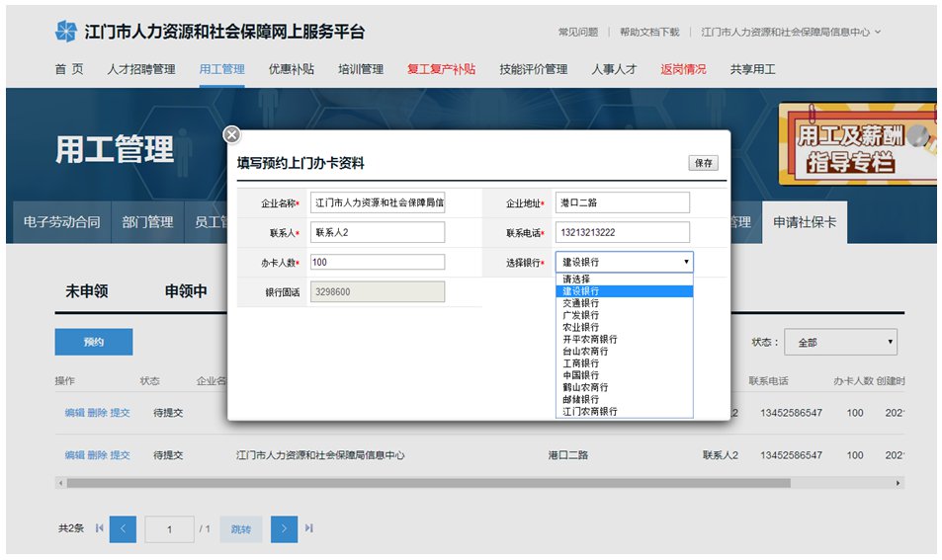Switch to 申请社保卡 tab
The image size is (942, 560).
click(x=804, y=222)
